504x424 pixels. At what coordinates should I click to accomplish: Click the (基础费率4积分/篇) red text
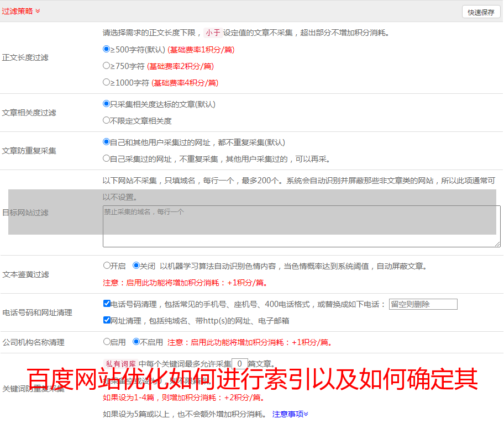pyautogui.click(x=185, y=83)
